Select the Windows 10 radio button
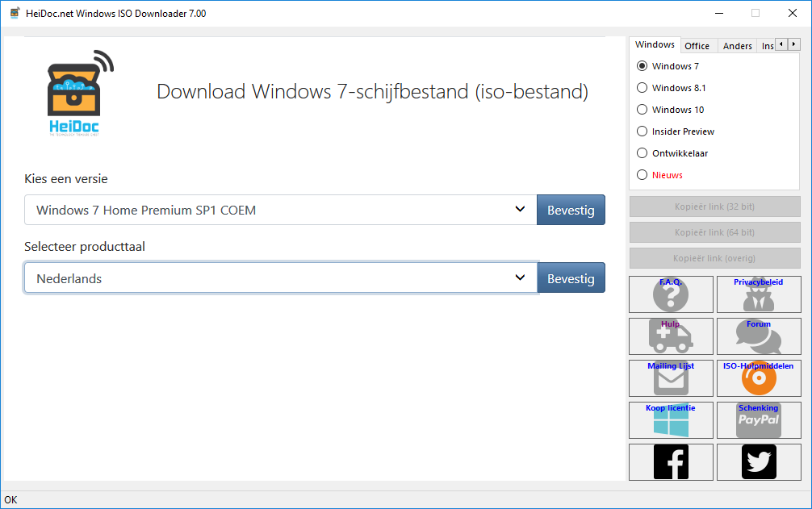This screenshot has height=509, width=812. [642, 110]
